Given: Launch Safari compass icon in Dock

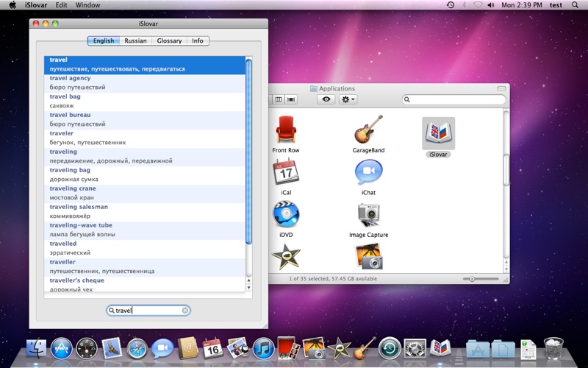Looking at the screenshot, I should (x=137, y=348).
